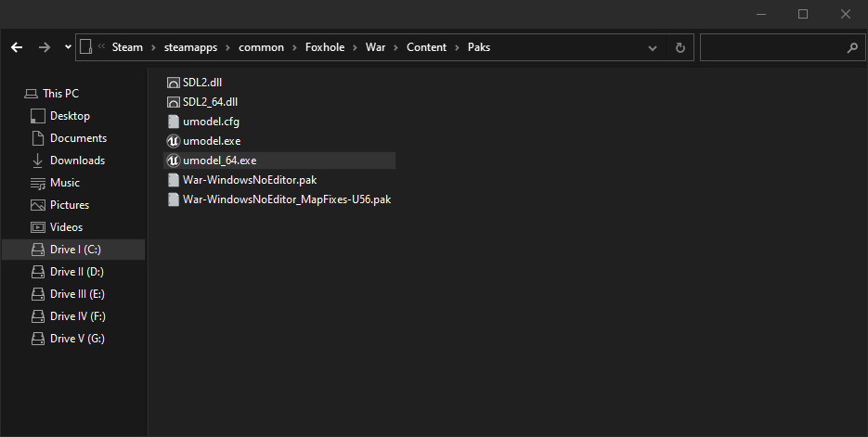
Task: Open Drive II (D:) in sidebar
Action: tap(77, 272)
